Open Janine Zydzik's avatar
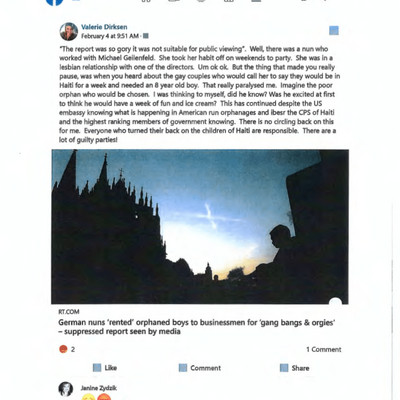Image resolution: width=400 pixels, height=400 pixels. pos(66,389)
